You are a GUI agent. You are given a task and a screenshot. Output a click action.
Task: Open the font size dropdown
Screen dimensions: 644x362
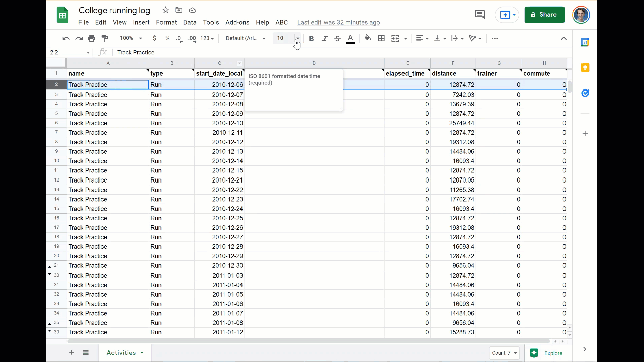click(297, 38)
